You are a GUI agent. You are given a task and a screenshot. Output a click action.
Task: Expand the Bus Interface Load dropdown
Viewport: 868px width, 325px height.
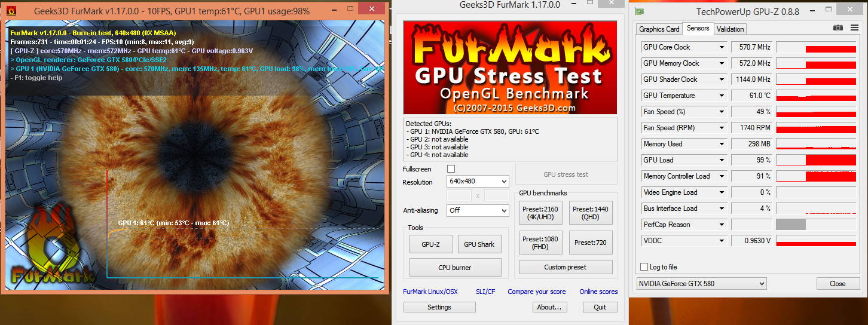[722, 209]
